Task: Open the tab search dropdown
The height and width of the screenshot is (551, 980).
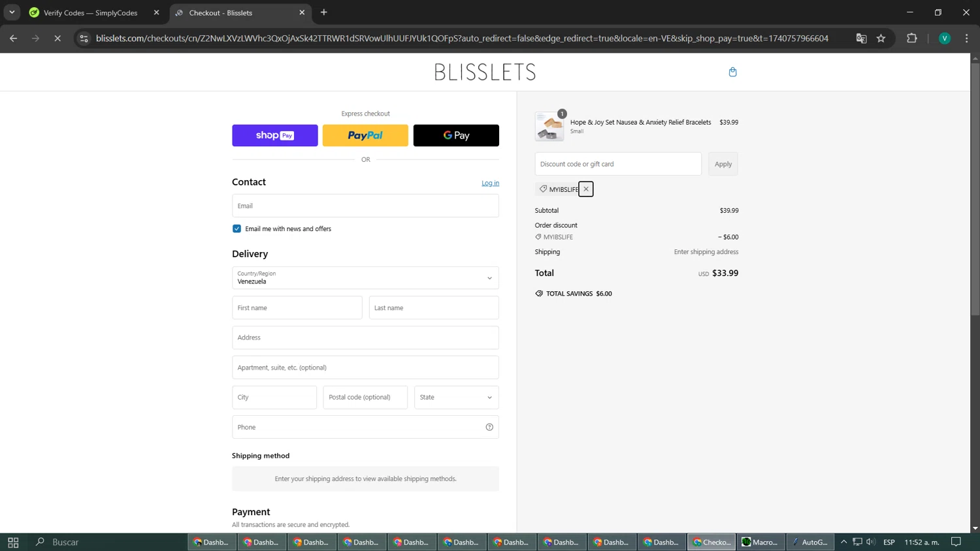Action: [12, 12]
